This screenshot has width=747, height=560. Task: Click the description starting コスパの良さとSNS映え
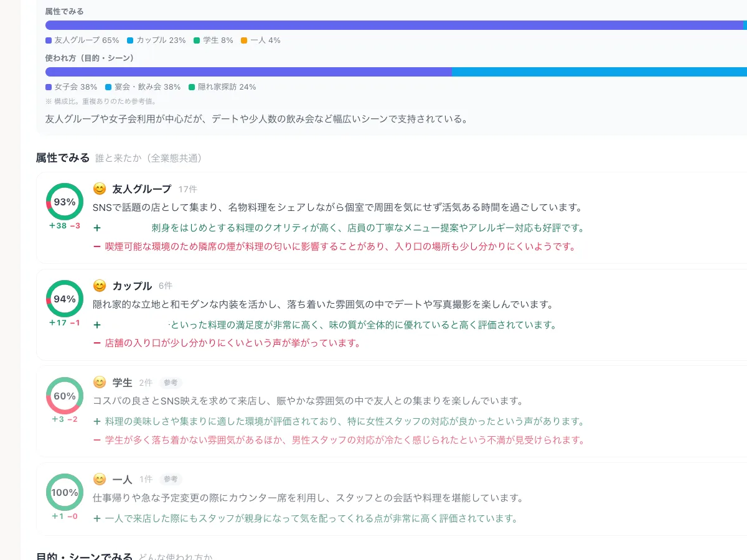[308, 401]
